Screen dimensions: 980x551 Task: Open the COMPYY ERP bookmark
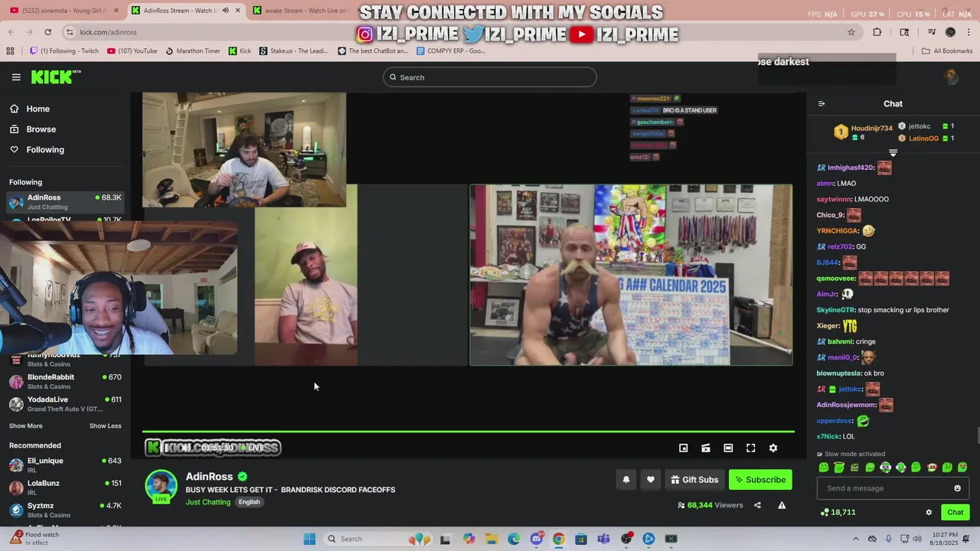coord(450,51)
